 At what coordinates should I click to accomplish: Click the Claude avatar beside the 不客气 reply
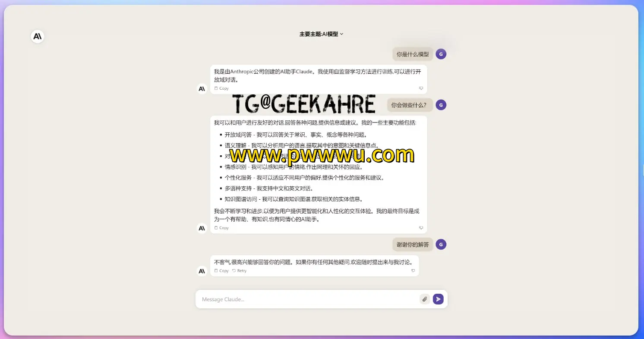(202, 271)
